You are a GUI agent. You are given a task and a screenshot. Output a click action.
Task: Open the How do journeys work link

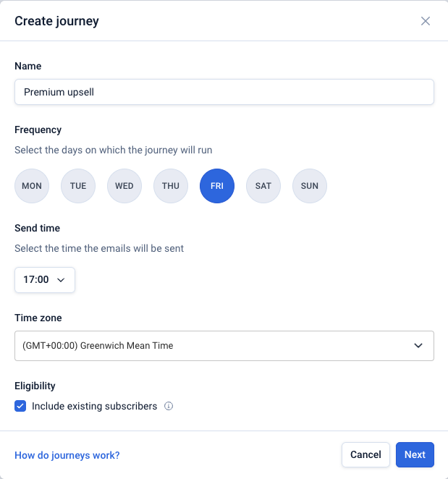67,455
